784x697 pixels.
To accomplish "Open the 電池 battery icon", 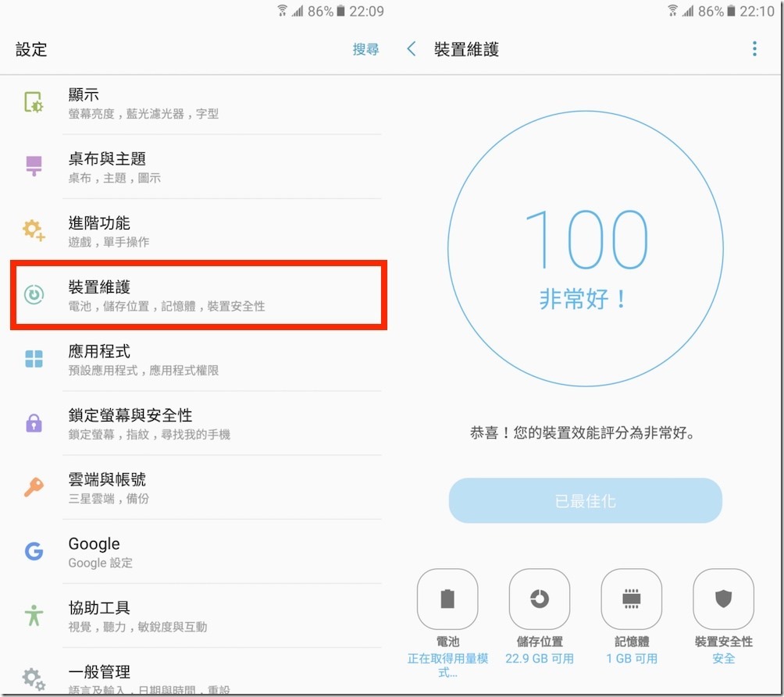I will [447, 599].
